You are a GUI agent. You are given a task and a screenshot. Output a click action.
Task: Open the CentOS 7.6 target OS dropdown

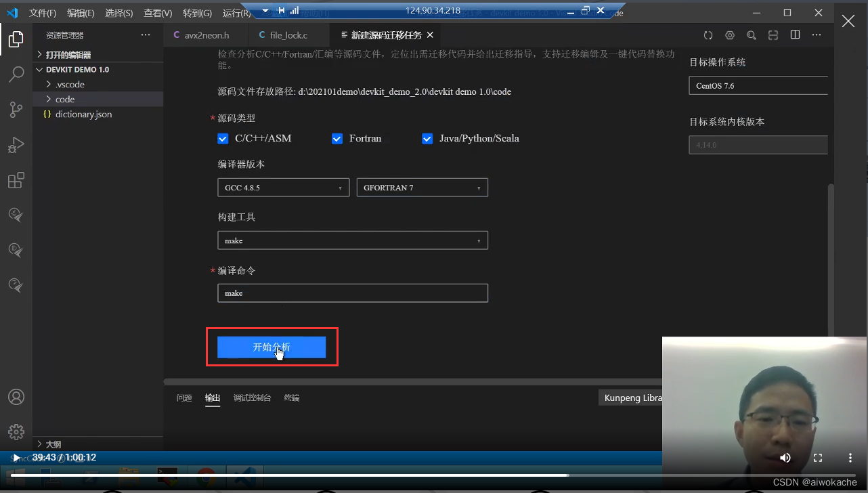(x=758, y=85)
